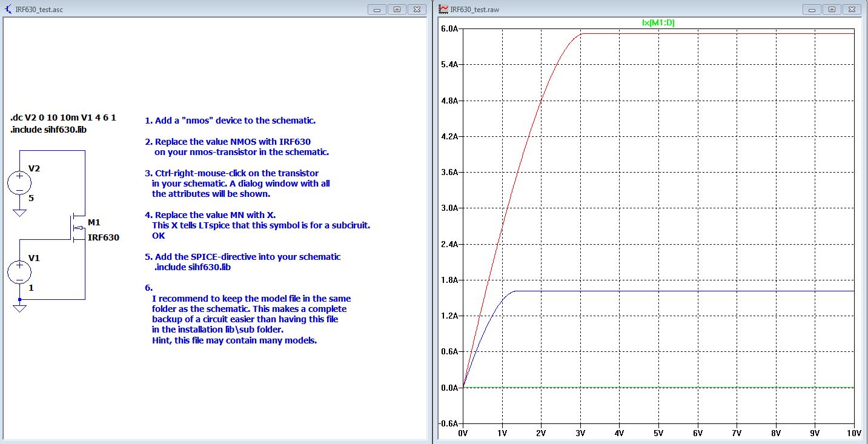Select the V1 voltage source symbol
The image size is (868, 444).
pos(19,272)
